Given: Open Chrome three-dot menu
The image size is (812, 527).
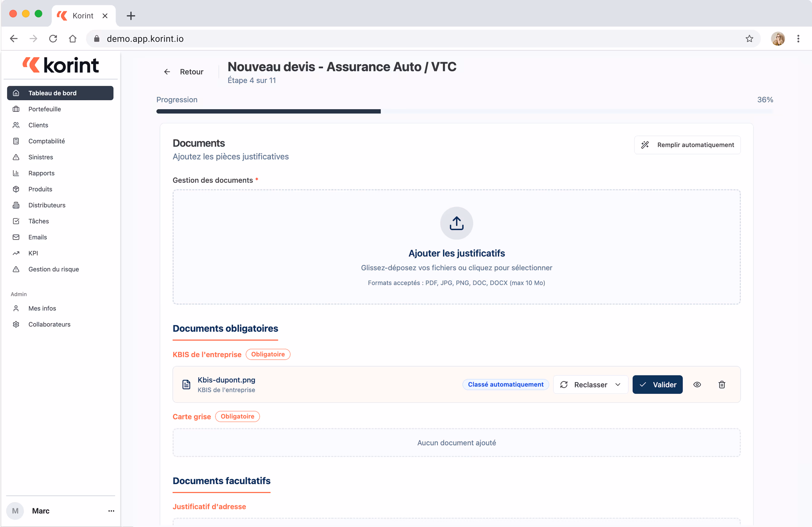Looking at the screenshot, I should 798,38.
